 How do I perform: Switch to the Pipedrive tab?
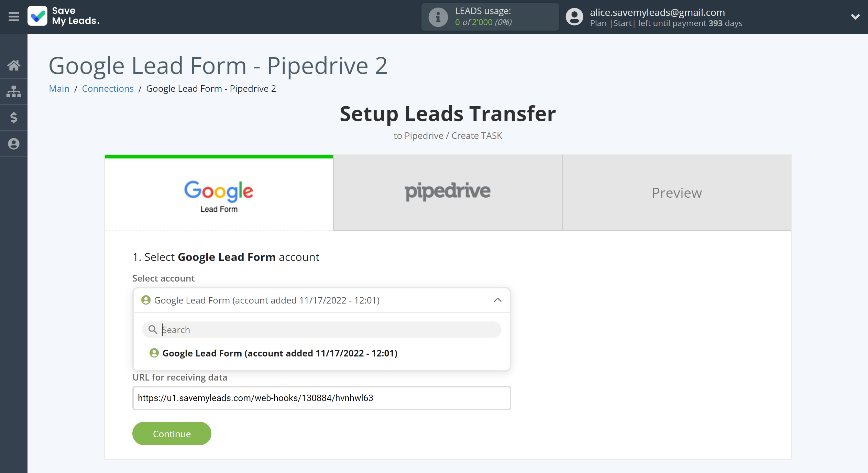click(x=447, y=192)
